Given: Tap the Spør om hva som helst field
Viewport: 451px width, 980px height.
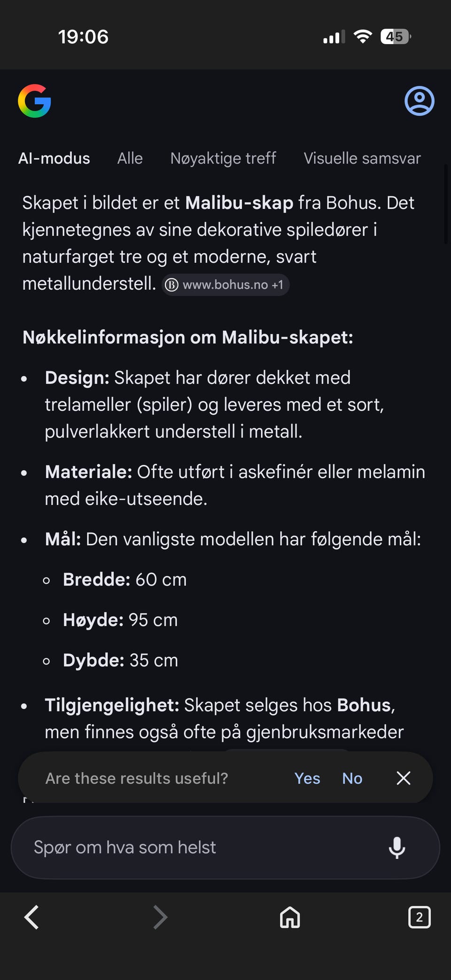Looking at the screenshot, I should click(x=188, y=848).
